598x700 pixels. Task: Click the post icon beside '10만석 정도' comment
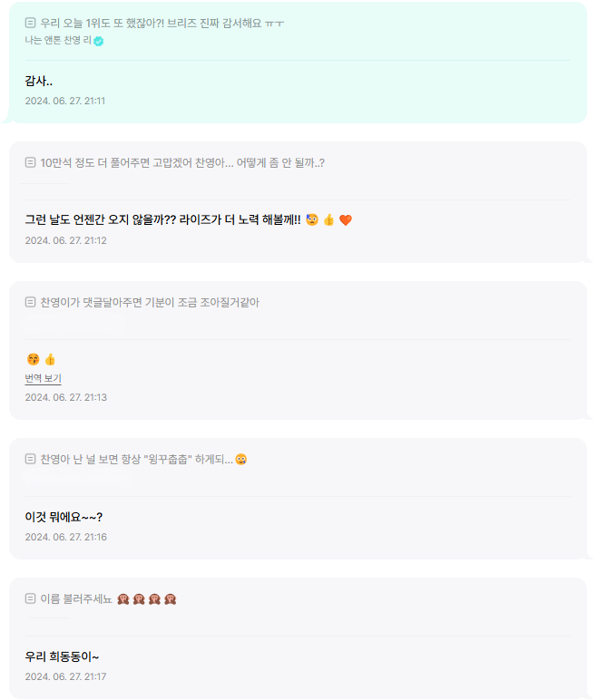click(x=30, y=162)
